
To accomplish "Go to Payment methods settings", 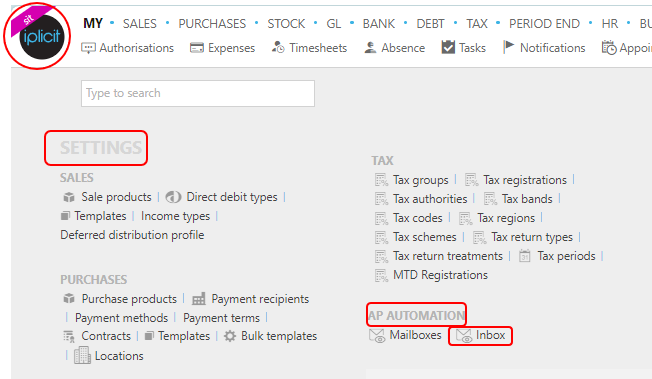I will pos(121,318).
